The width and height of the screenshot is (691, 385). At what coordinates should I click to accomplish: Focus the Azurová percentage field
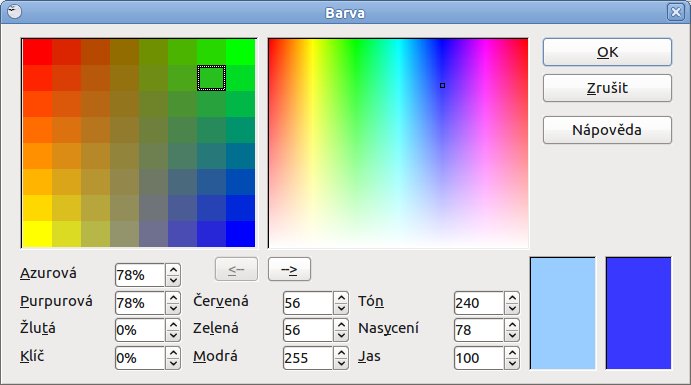click(x=140, y=275)
